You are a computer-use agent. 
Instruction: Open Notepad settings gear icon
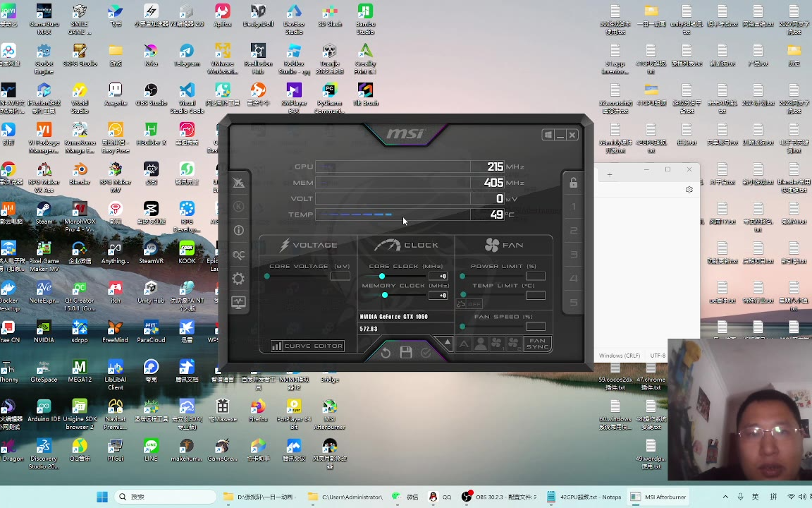pyautogui.click(x=689, y=190)
